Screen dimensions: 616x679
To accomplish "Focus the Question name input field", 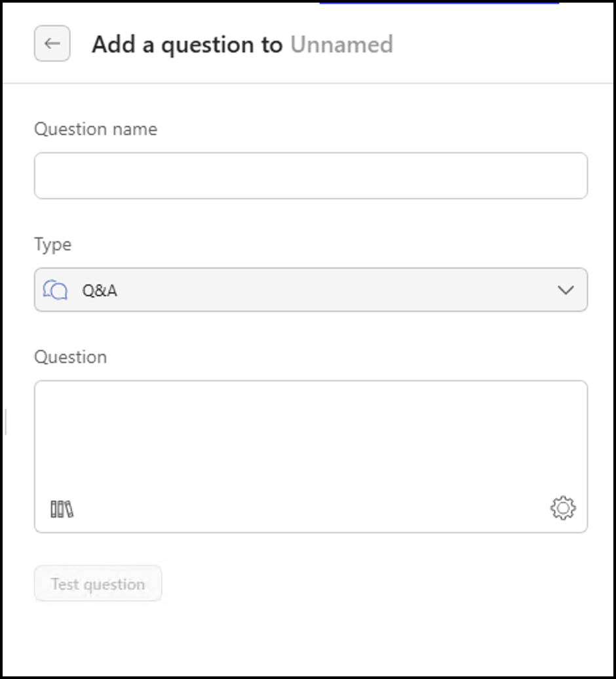I will (x=311, y=176).
